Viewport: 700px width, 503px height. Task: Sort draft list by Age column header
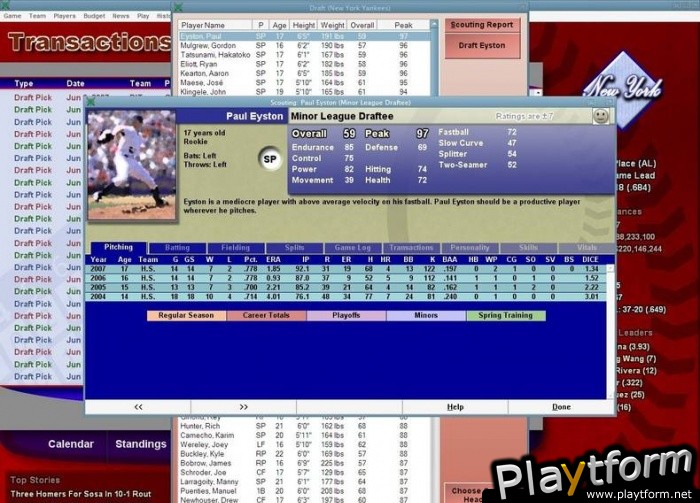(x=279, y=25)
